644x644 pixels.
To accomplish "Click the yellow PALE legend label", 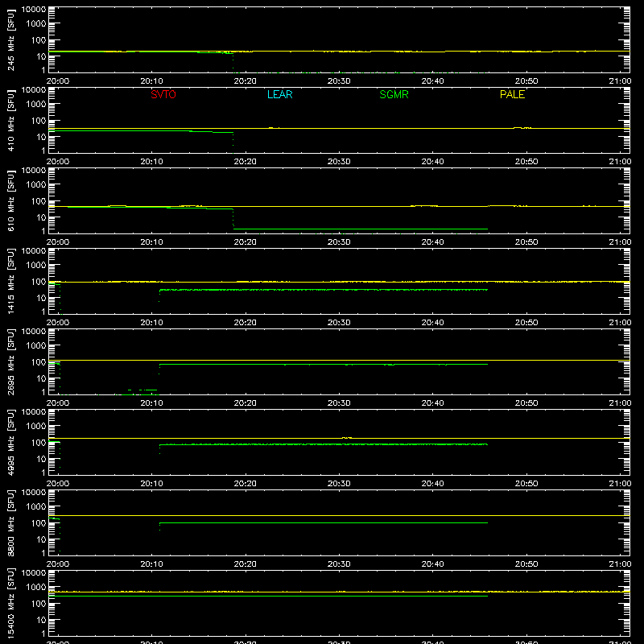I will [x=512, y=94].
